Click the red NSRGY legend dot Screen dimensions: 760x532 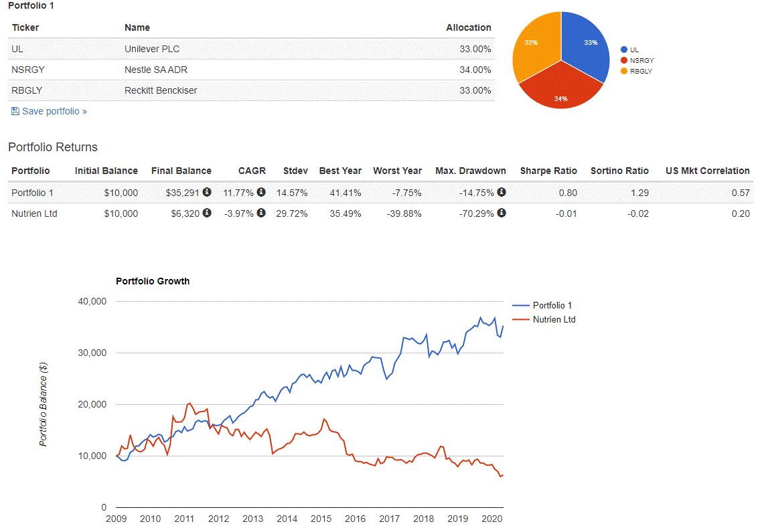625,60
